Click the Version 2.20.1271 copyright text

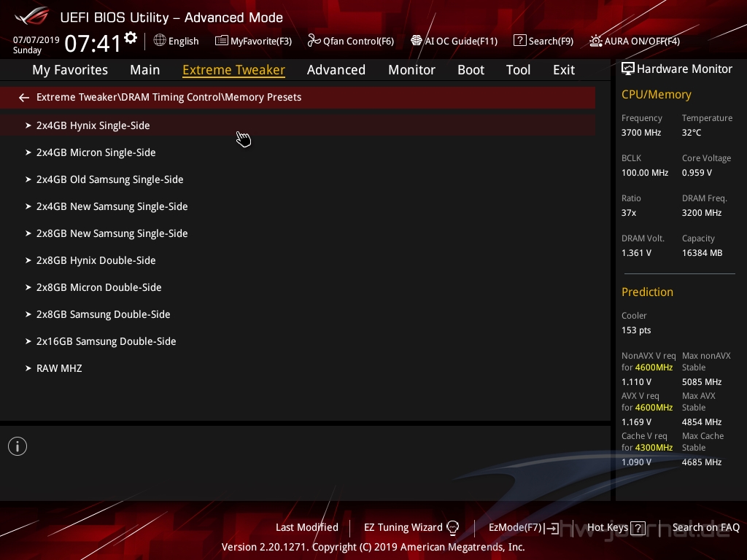click(373, 547)
